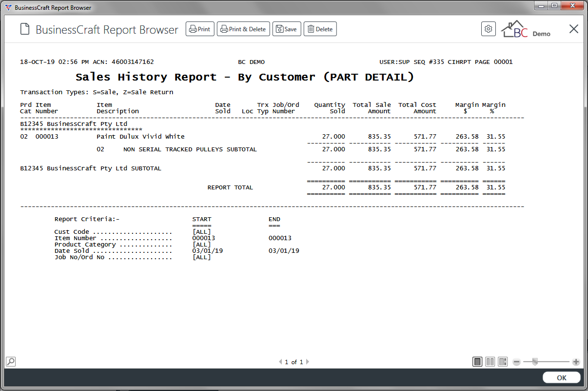This screenshot has width=588, height=391.
Task: Maximize the Report Browser window
Action: (x=554, y=5)
